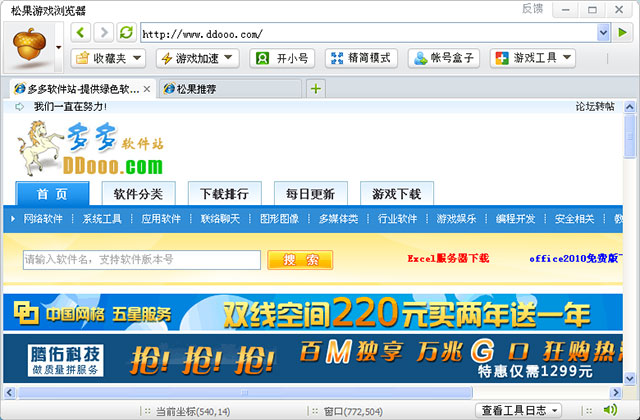Click the arrow icon beside 我们一直在努力
The image size is (640, 420).
coord(19,107)
